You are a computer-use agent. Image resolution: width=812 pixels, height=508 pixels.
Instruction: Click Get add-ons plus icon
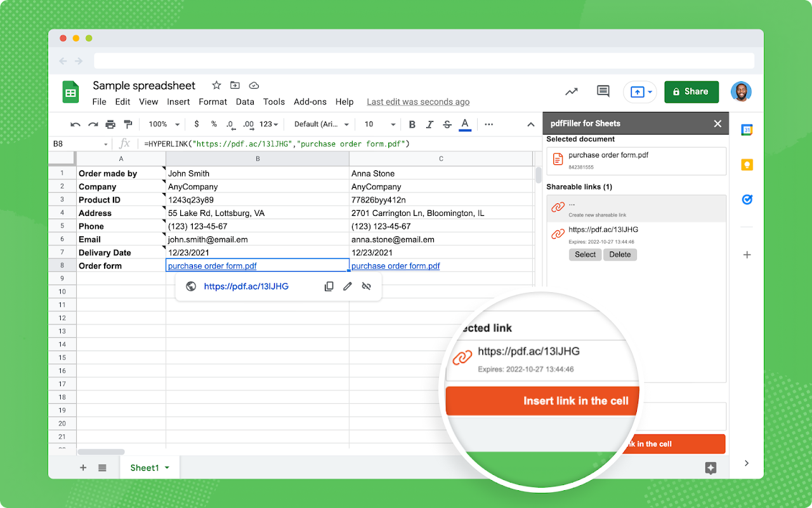(x=747, y=255)
